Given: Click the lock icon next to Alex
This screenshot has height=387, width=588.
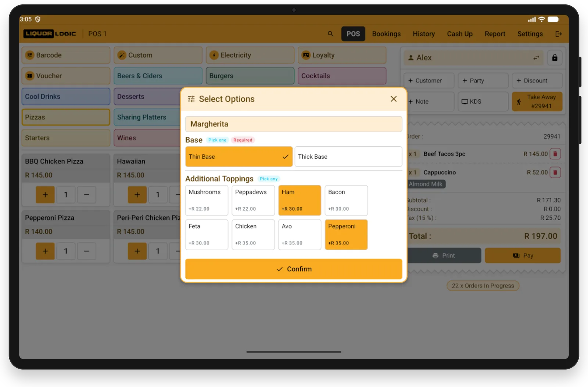Looking at the screenshot, I should pos(555,58).
